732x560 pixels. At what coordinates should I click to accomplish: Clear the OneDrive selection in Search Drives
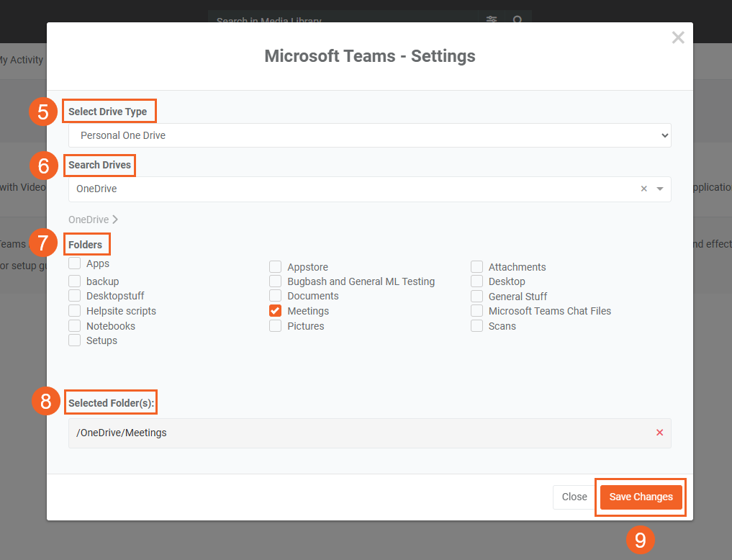[643, 189]
